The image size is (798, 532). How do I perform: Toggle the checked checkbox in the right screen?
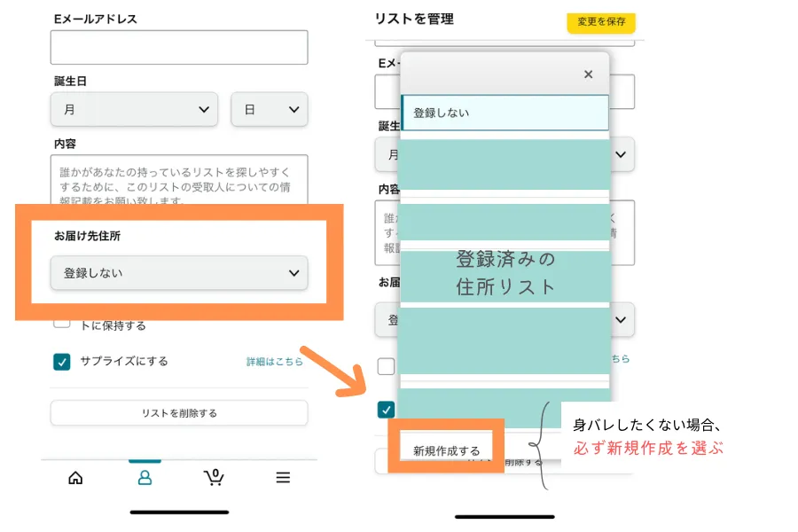pyautogui.click(x=386, y=410)
